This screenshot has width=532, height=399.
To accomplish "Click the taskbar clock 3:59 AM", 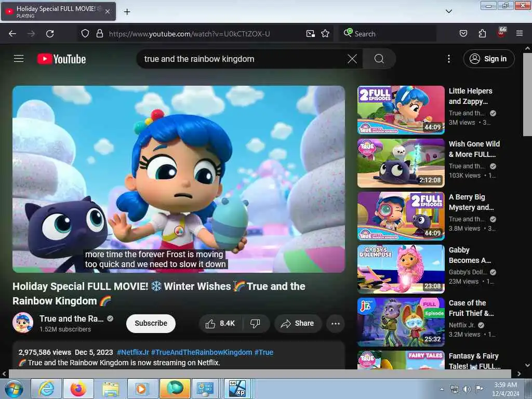I will pos(506,389).
